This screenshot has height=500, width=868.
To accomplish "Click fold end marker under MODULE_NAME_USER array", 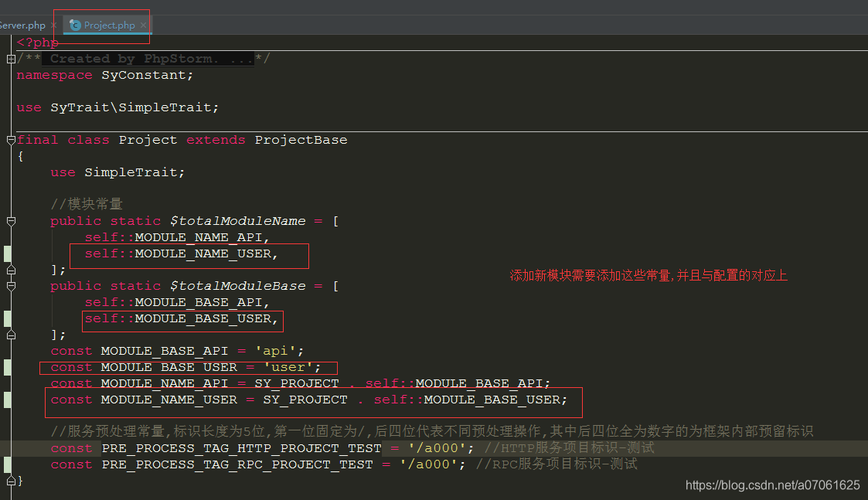I will [11, 270].
